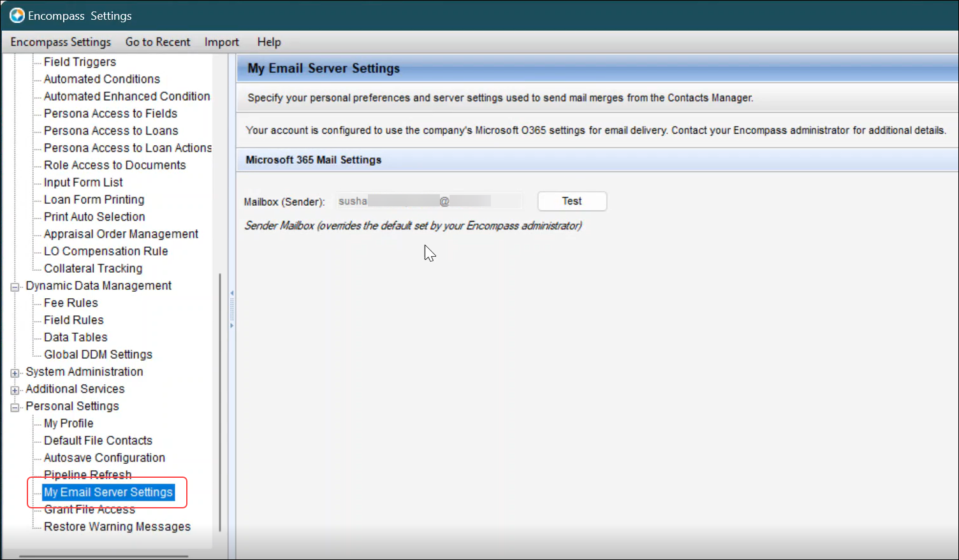Select Fee Rules in the tree
Screen dimensions: 959x560
pyautogui.click(x=71, y=303)
